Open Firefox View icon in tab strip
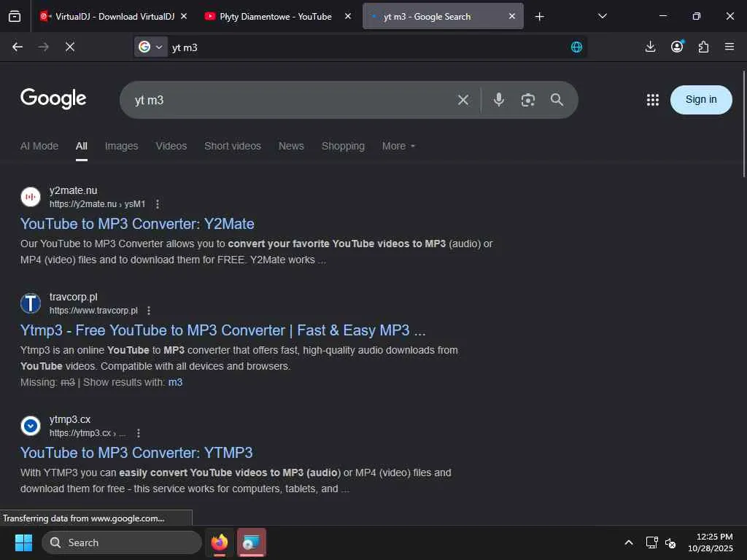Viewport: 747px width, 560px height. click(15, 17)
